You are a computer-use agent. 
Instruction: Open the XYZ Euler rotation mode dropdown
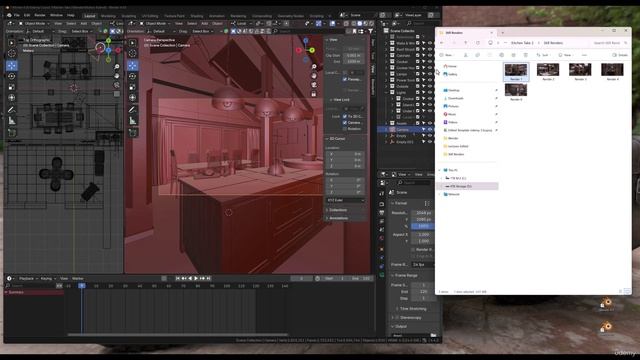(x=345, y=200)
